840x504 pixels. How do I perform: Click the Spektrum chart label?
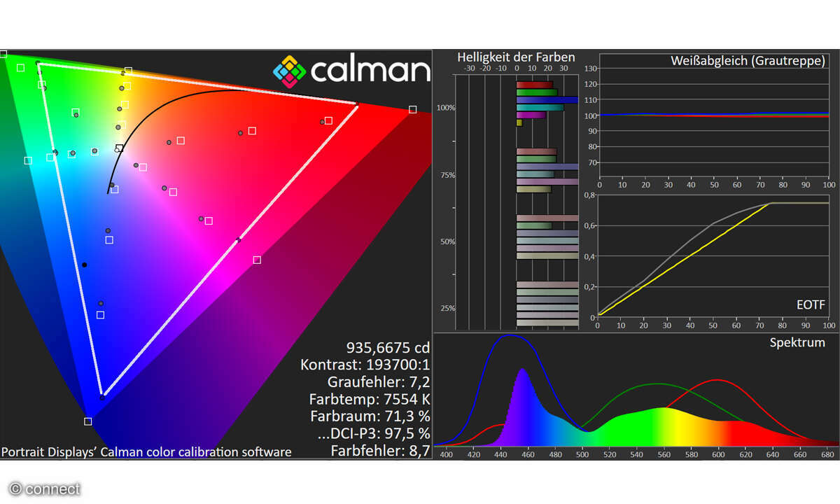797,342
